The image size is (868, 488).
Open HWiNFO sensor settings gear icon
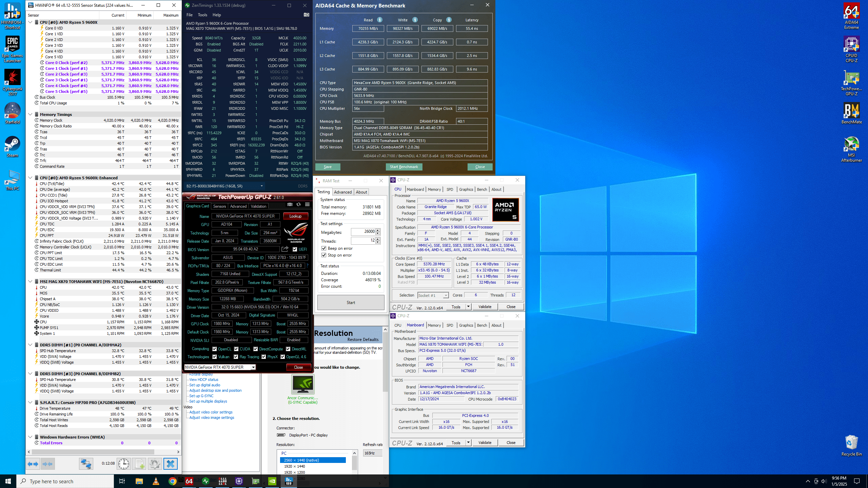pyautogui.click(x=155, y=464)
